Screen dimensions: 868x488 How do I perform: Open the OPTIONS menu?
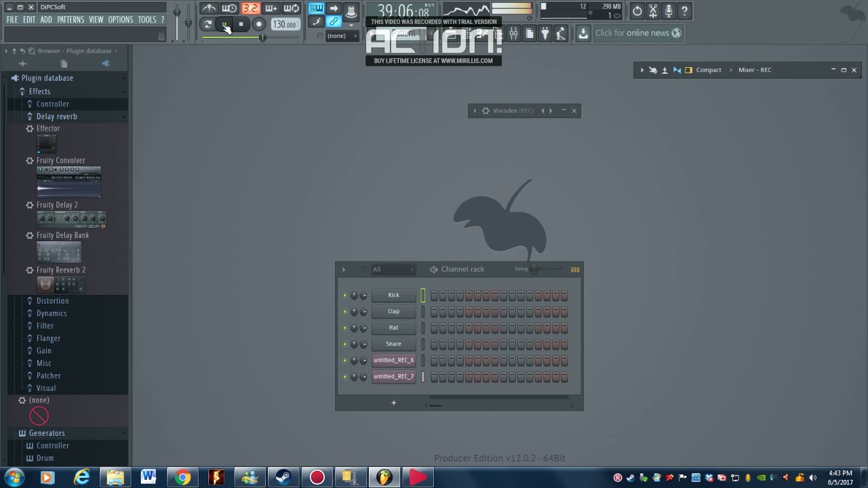click(121, 20)
